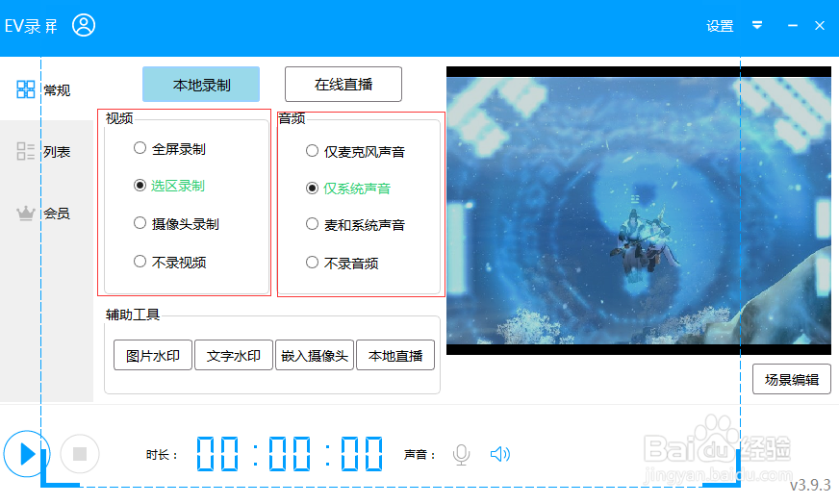Open the user account profile icon
This screenshot has width=839, height=504.
[x=84, y=25]
